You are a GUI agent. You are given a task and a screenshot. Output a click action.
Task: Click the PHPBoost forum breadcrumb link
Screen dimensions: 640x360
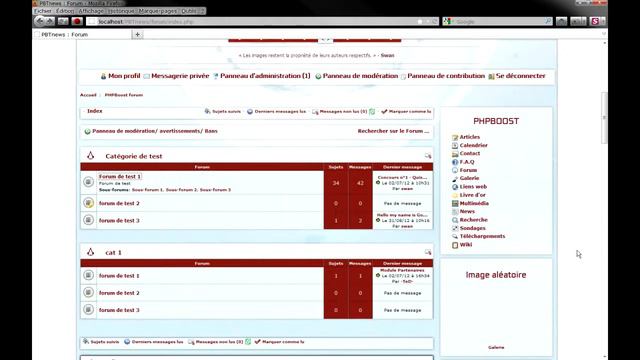[x=124, y=95]
